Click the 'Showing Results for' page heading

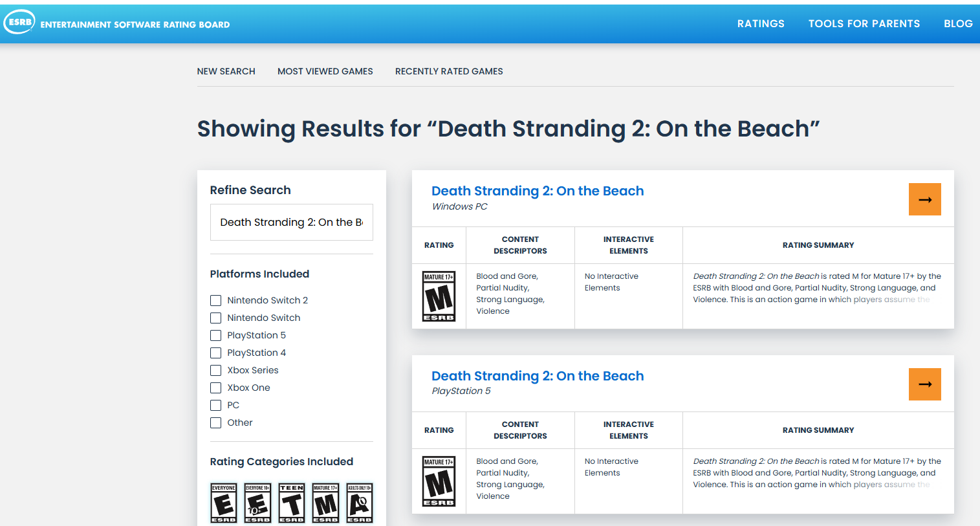(x=508, y=129)
